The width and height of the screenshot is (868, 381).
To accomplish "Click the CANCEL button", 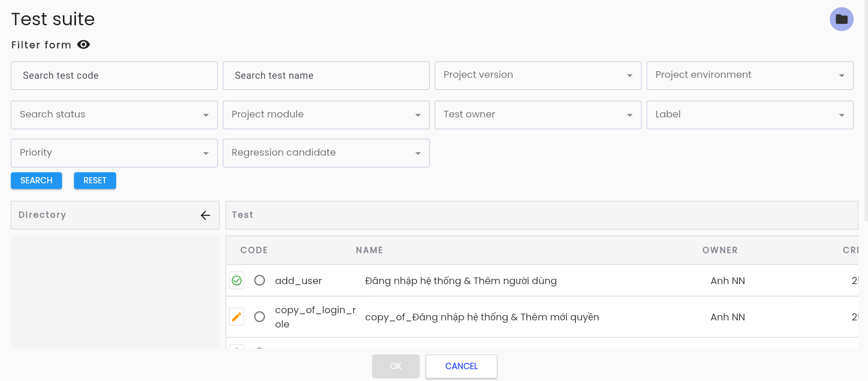I will (x=461, y=366).
